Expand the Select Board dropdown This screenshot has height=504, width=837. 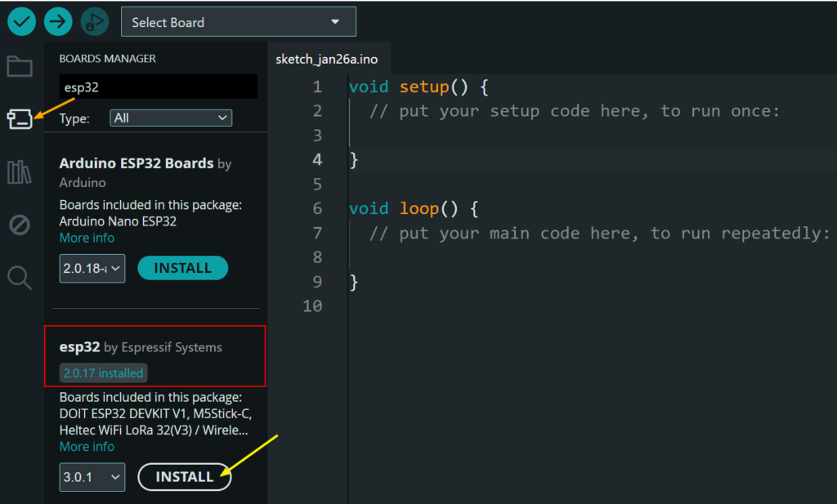click(238, 22)
